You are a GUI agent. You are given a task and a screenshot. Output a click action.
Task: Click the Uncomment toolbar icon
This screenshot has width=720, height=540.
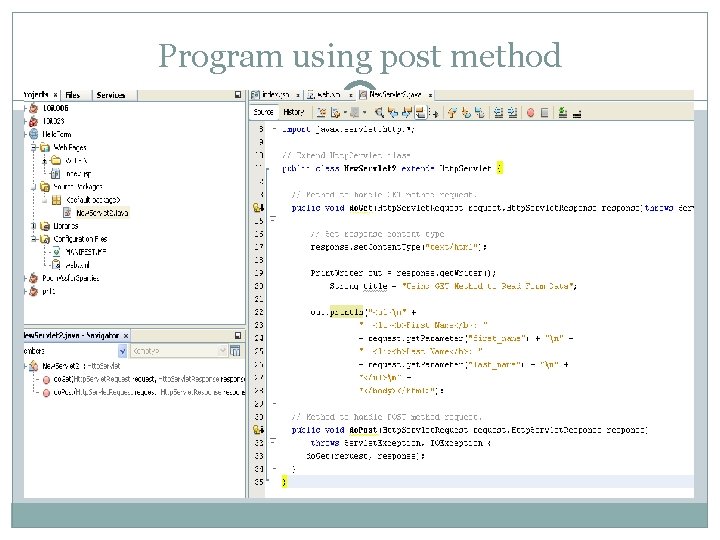point(577,113)
